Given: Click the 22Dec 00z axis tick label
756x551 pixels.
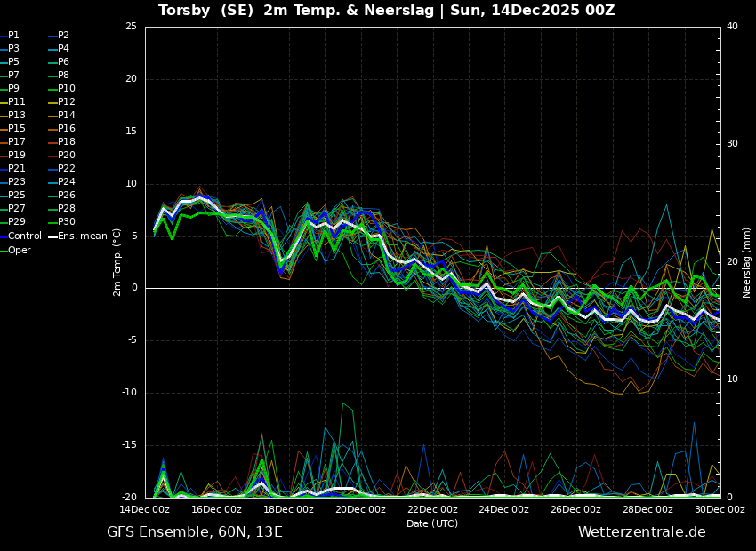Looking at the screenshot, I should click(432, 509).
